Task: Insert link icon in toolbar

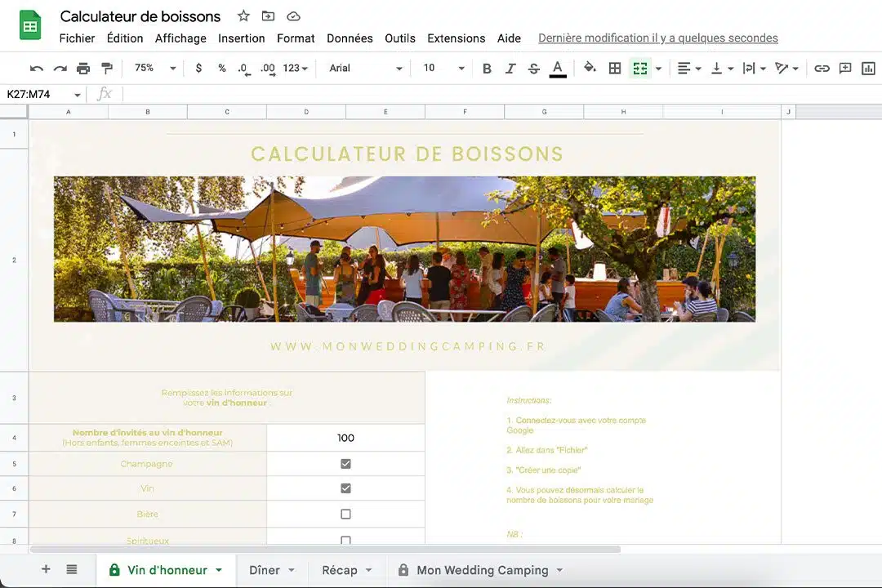Action: [822, 68]
